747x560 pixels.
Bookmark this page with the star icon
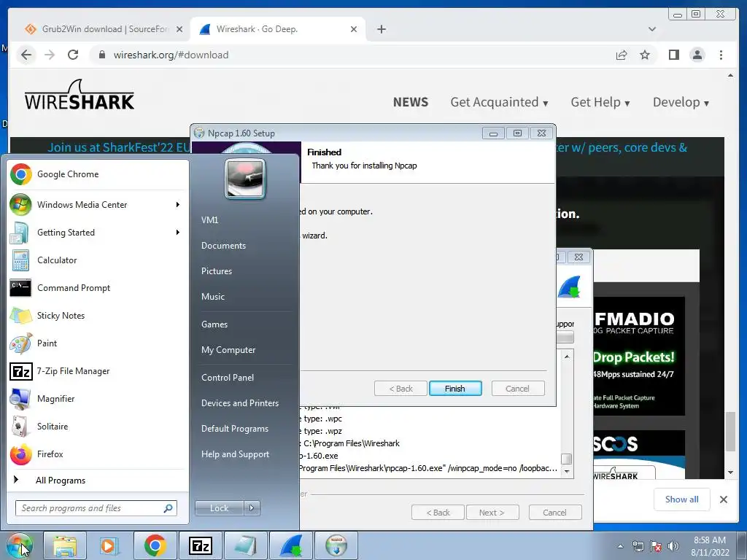pos(645,55)
